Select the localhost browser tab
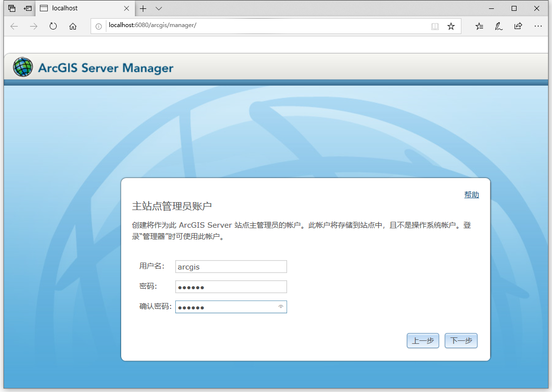This screenshot has width=552, height=392. coord(85,8)
